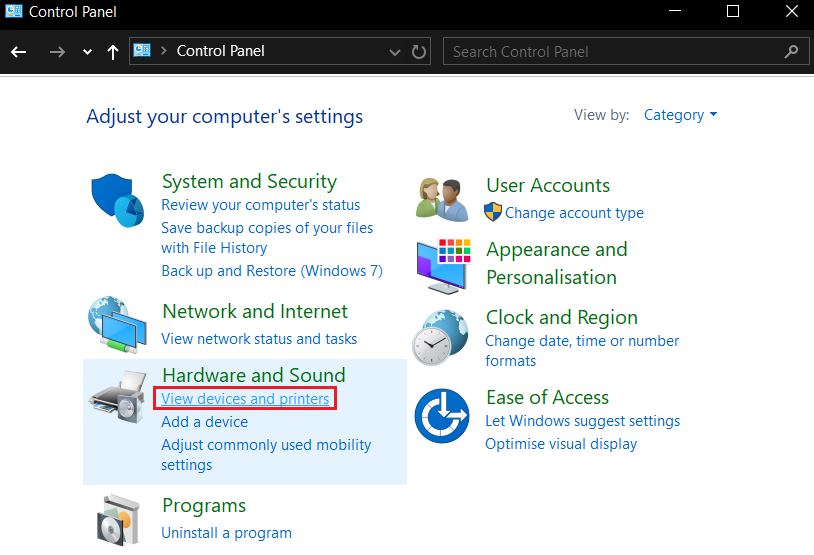Click the Clock and Region globe clock icon
Screen dimensions: 814x555
pos(440,337)
